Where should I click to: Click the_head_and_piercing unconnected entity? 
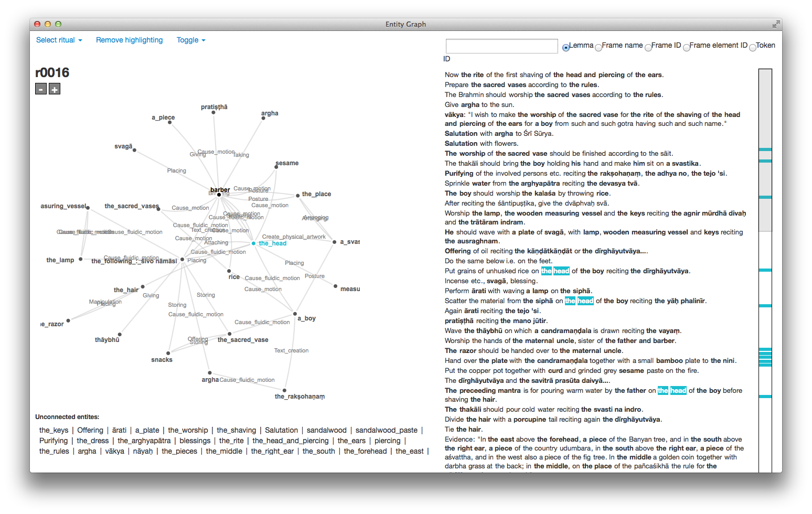pyautogui.click(x=291, y=441)
